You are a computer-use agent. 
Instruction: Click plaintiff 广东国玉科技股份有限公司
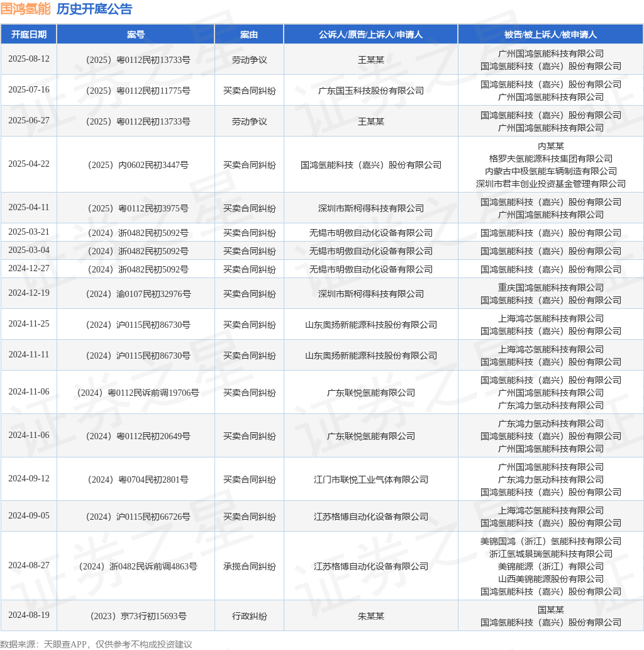point(371,91)
